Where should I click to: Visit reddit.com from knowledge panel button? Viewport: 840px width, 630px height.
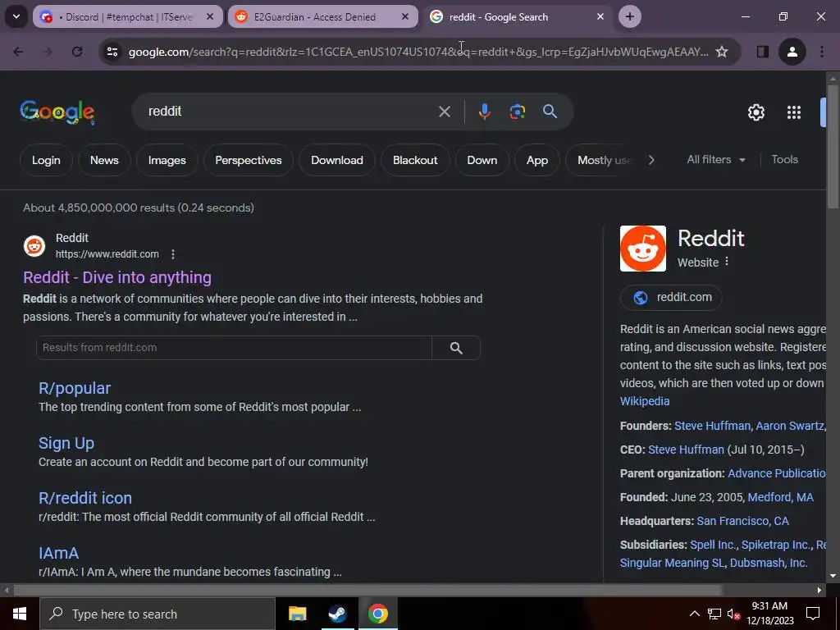tap(671, 297)
